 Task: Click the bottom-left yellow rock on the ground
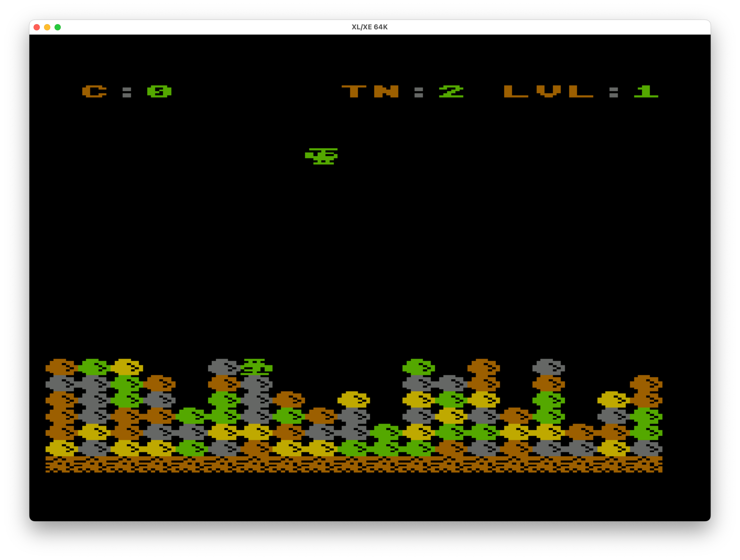(61, 448)
